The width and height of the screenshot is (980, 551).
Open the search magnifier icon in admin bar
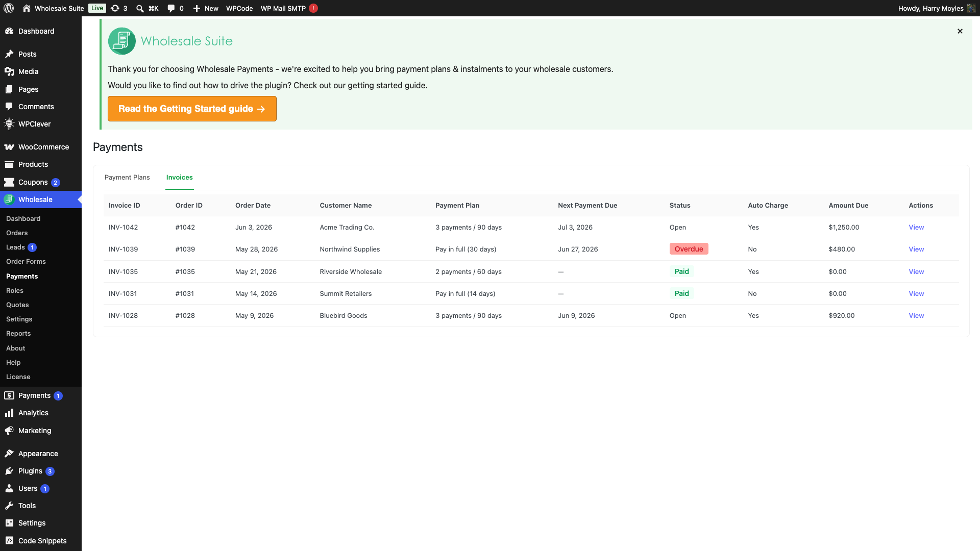(140, 8)
